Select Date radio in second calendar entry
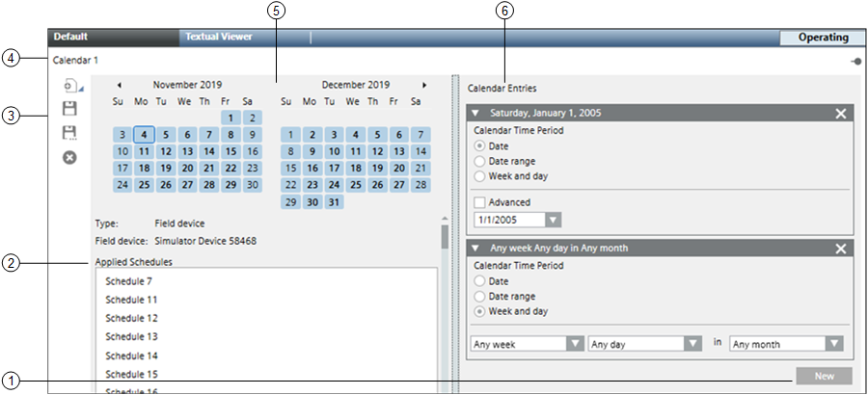Screen dimensions: 868x395 pyautogui.click(x=480, y=280)
